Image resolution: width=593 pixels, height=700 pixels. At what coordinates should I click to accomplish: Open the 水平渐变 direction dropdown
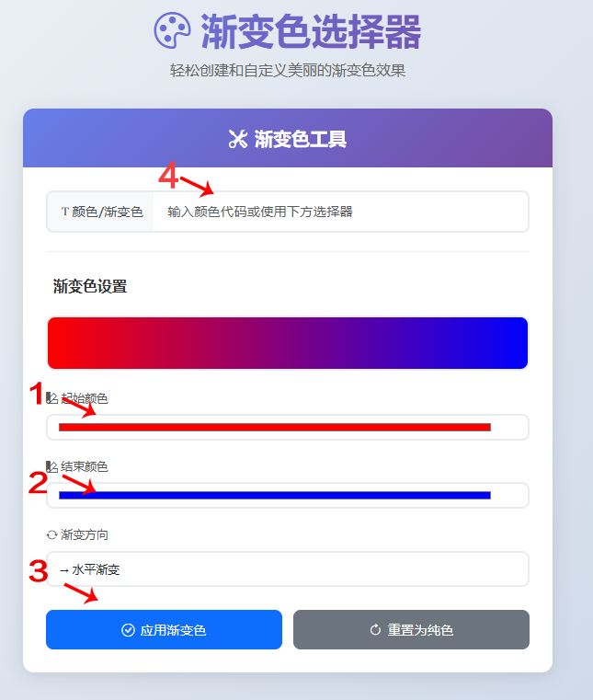287,569
